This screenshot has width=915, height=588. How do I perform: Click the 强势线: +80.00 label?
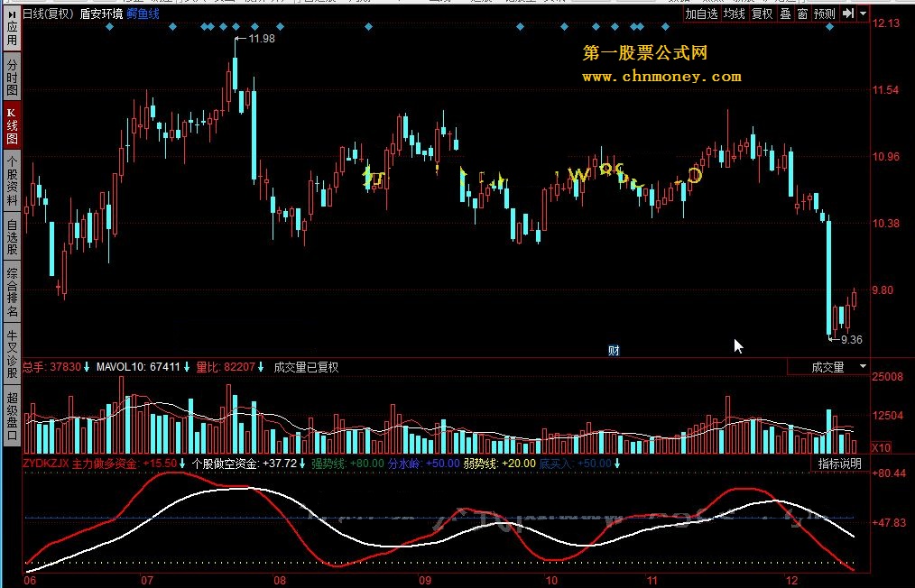tap(347, 464)
